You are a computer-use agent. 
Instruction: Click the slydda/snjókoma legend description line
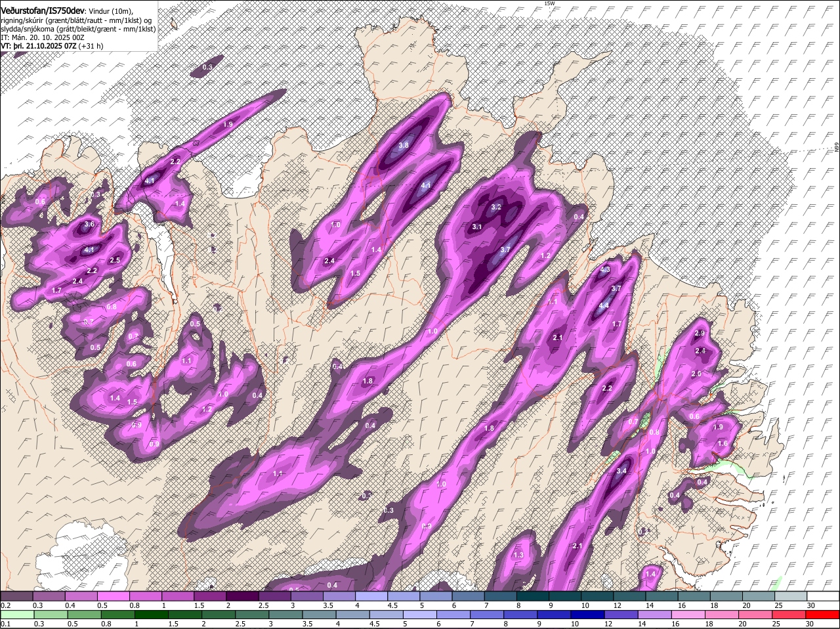(x=78, y=29)
